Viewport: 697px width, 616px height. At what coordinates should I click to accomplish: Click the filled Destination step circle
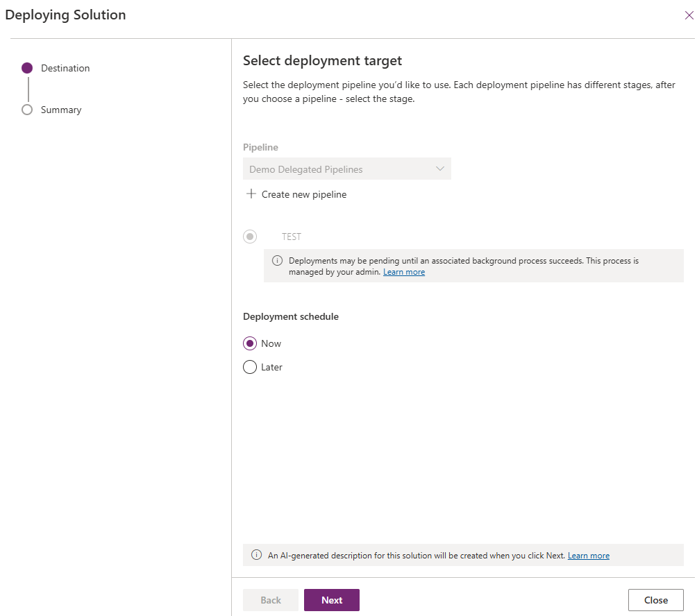(x=27, y=68)
